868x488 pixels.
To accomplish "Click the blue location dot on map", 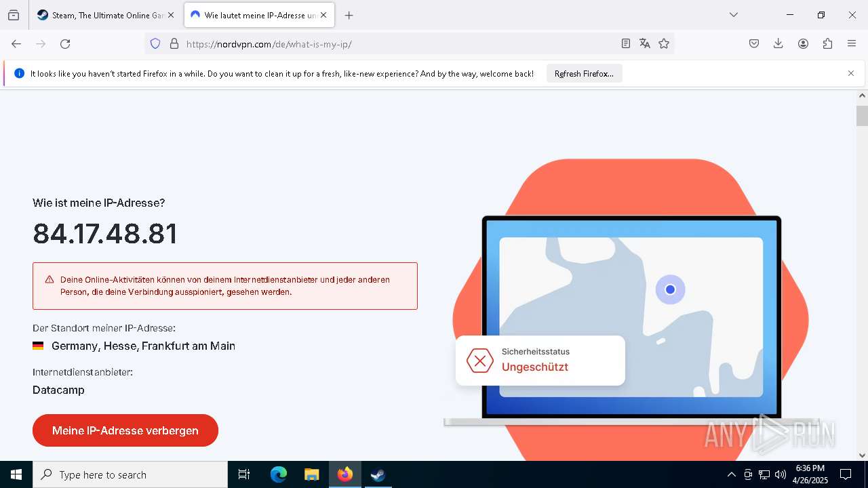I will (670, 289).
